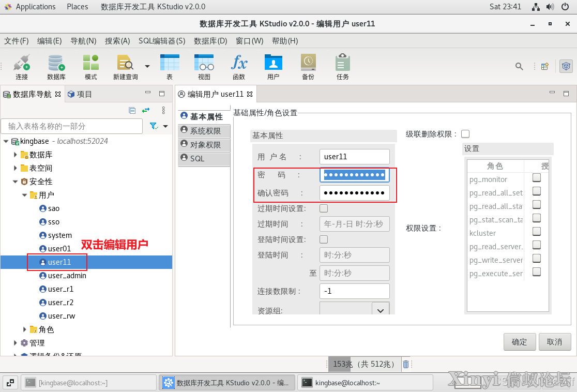Collapse the 安全性 tree node
The height and width of the screenshot is (392, 577).
click(15, 182)
